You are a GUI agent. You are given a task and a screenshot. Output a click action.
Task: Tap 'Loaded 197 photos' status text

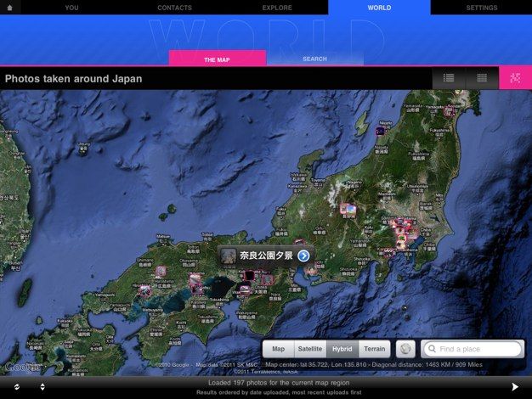click(x=279, y=383)
